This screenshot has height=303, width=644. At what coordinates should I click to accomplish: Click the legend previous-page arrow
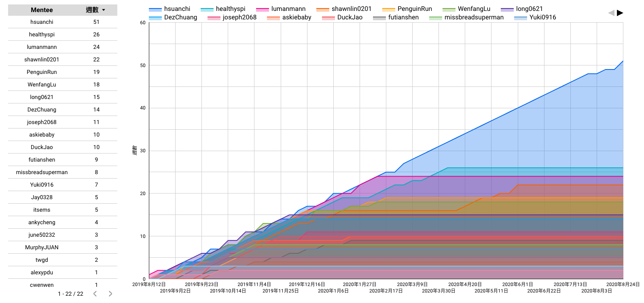click(x=611, y=13)
